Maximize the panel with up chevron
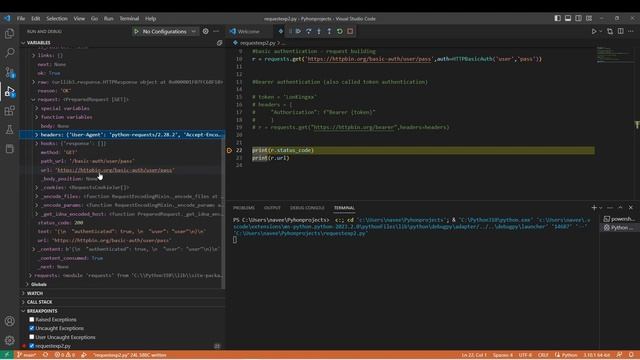 click(x=620, y=208)
